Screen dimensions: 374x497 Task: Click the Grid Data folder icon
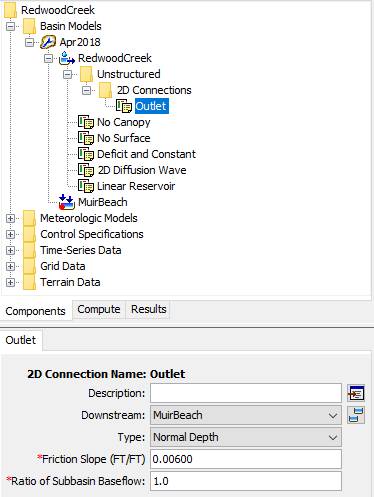pos(29,266)
